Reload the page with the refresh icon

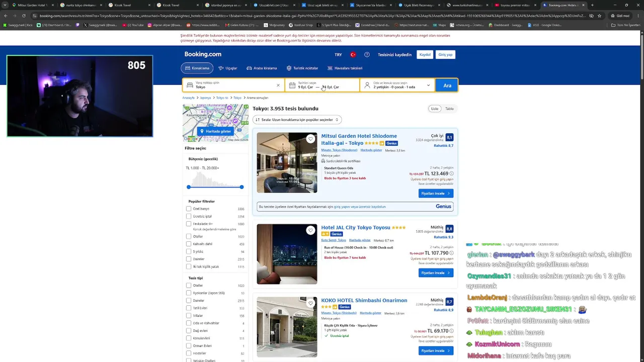click(x=24, y=16)
